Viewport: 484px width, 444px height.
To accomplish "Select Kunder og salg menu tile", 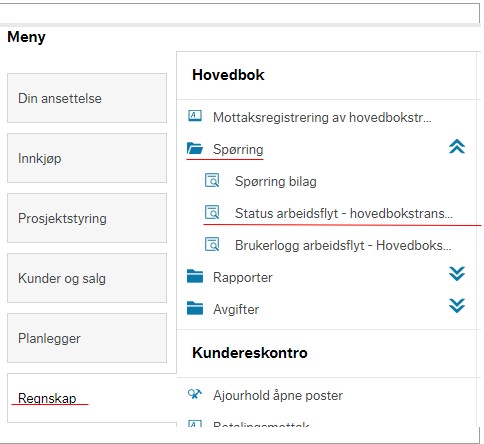I will pos(87,278).
